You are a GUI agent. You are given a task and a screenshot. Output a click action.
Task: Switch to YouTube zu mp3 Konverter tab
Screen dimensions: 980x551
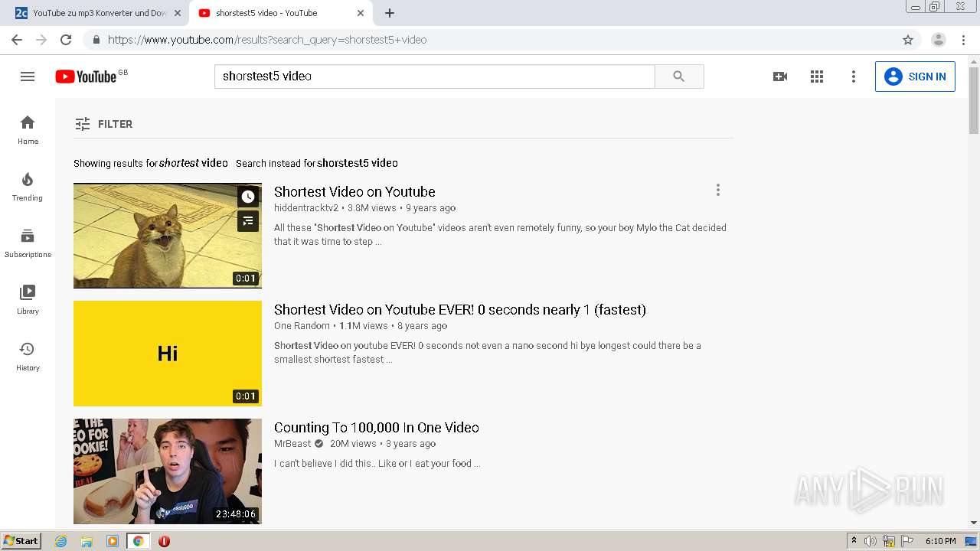pyautogui.click(x=98, y=13)
